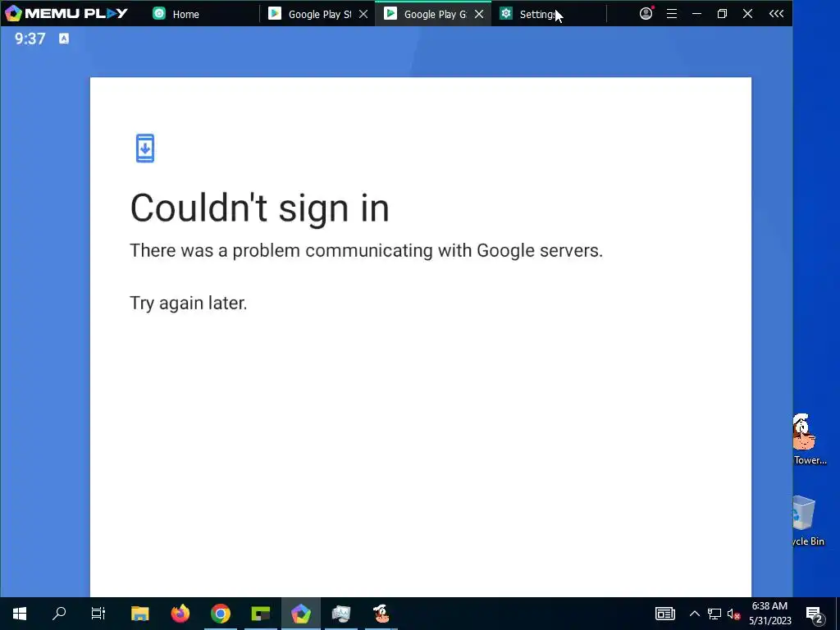Click the keyboard indicator icon beside 9:37
The height and width of the screenshot is (630, 840).
(x=64, y=39)
